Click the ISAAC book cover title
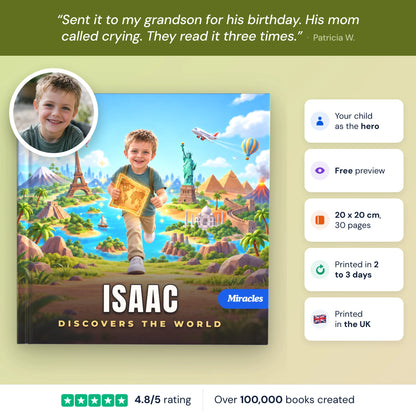Screen dimensions: 416x416 (140, 299)
